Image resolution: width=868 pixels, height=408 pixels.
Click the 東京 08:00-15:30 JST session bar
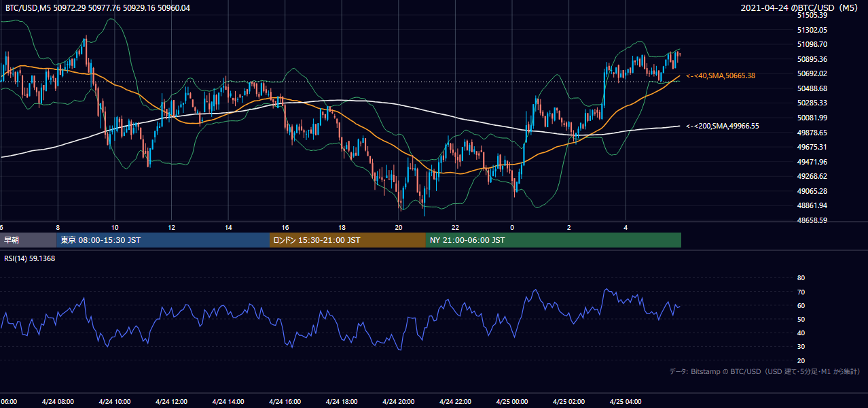click(x=163, y=240)
